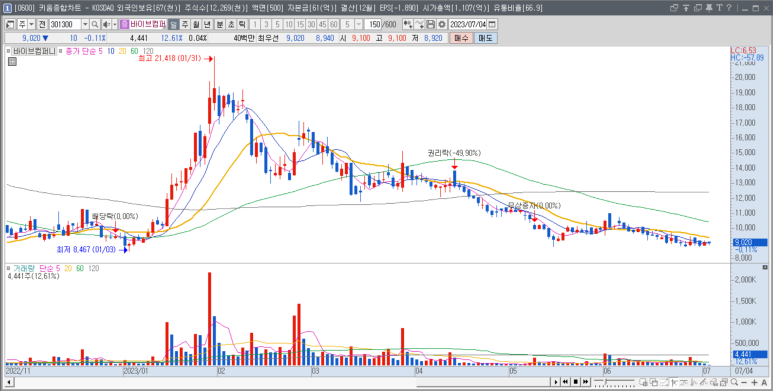Click the candle count field showing 150

coord(374,25)
